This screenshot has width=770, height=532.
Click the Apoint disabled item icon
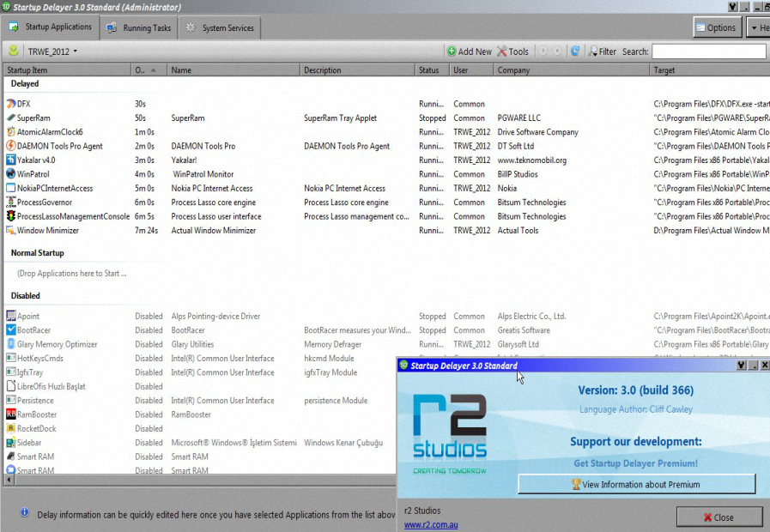click(11, 316)
